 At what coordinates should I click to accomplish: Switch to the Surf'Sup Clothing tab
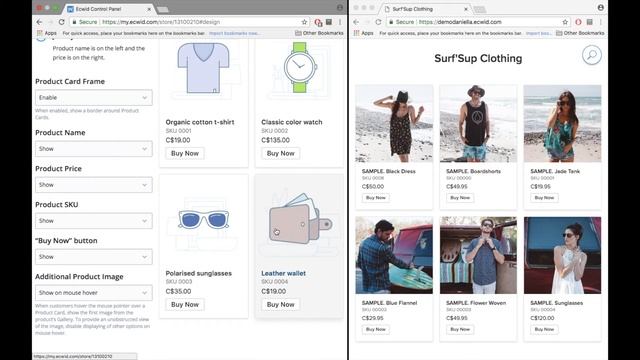click(x=422, y=9)
